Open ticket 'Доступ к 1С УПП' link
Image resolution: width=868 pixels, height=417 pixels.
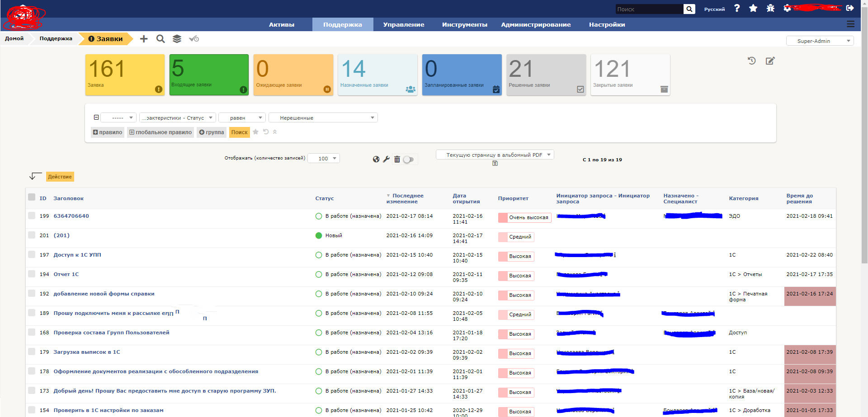coord(77,255)
